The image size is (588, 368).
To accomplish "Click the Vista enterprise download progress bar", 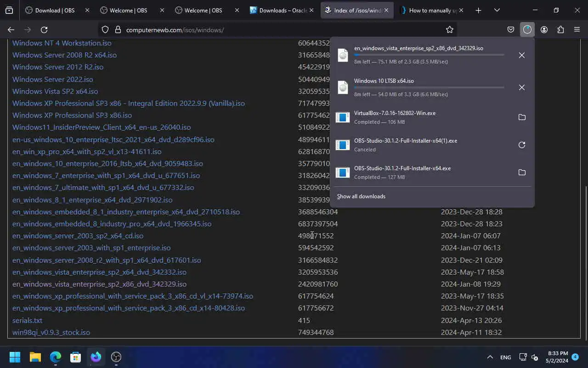I will [429, 55].
